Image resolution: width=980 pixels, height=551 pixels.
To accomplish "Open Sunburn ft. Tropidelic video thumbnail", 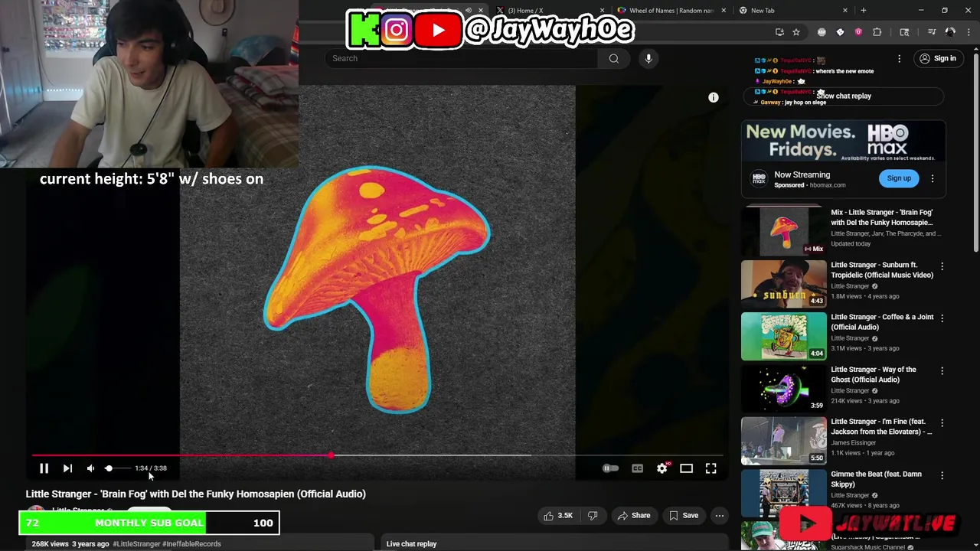I will 783,284.
